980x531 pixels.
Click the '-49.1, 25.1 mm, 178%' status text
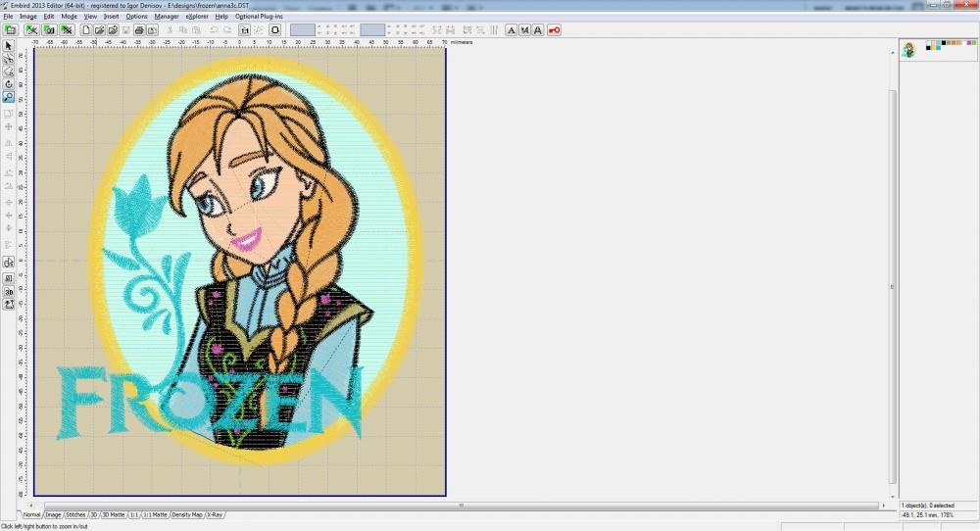point(927,515)
